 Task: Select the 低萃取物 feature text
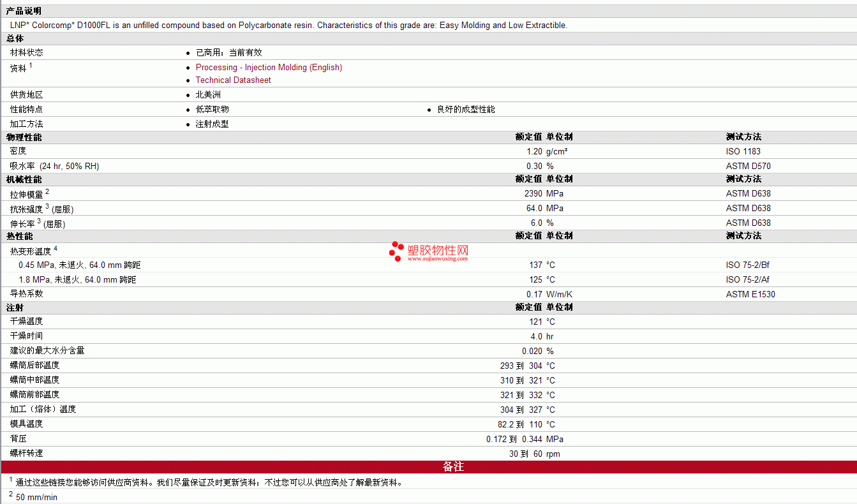(x=212, y=110)
